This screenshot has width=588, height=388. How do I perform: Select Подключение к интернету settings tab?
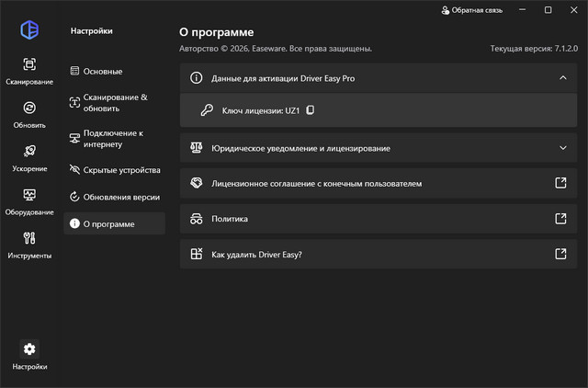(x=114, y=139)
